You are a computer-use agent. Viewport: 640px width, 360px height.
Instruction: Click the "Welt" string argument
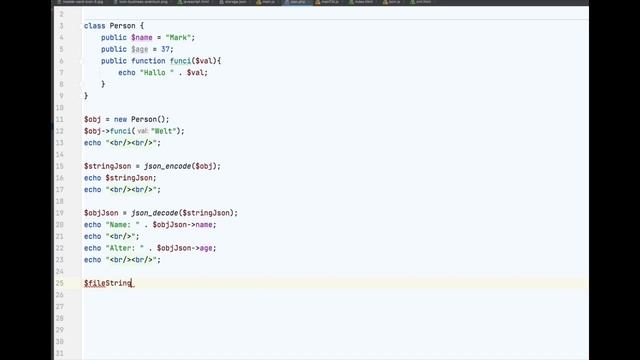[163, 131]
